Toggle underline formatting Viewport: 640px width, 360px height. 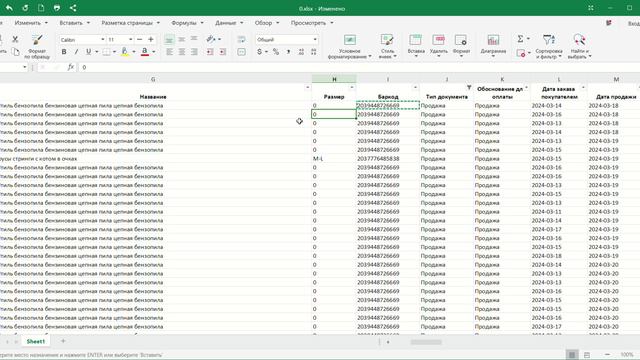88,52
